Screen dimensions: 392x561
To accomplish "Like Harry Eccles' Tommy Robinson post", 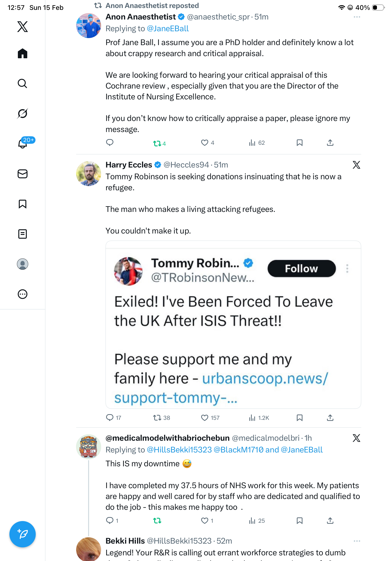I will pos(204,418).
